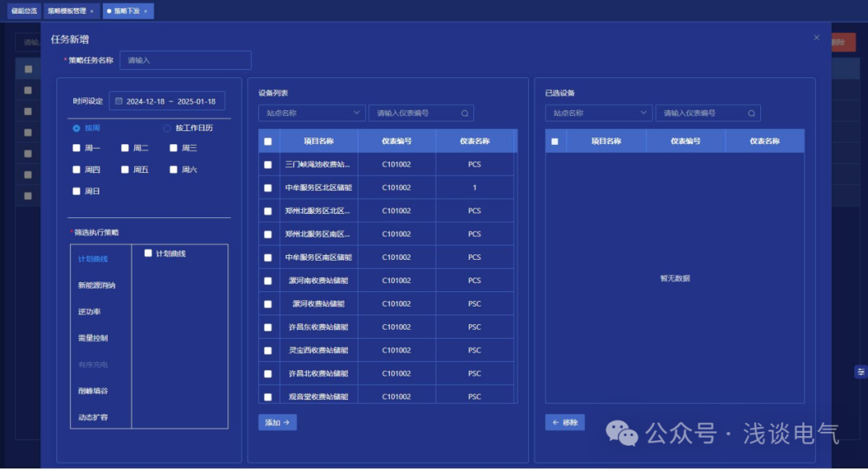The width and height of the screenshot is (868, 469).
Task: Click the 添加 button to add devices
Action: click(276, 421)
